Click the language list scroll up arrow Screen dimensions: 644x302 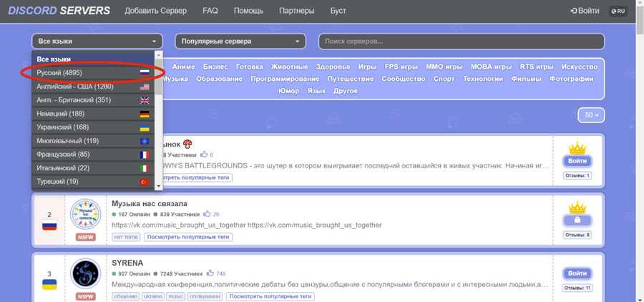click(x=159, y=54)
